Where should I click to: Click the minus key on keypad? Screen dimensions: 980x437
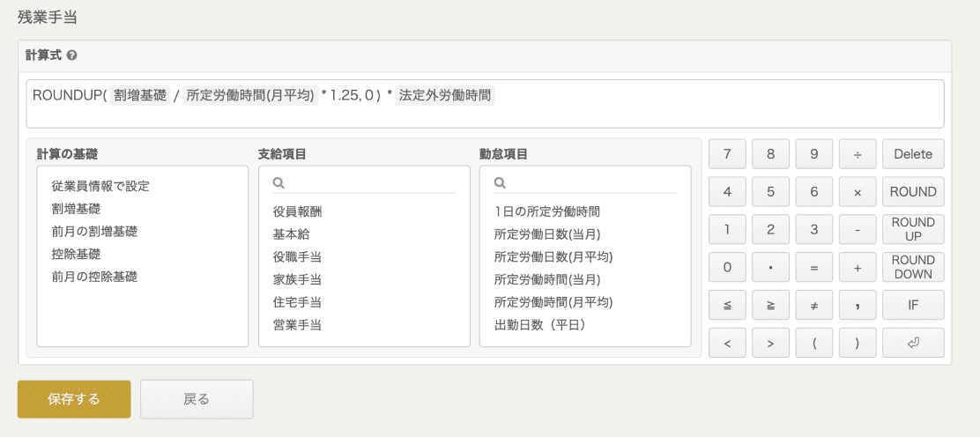857,229
